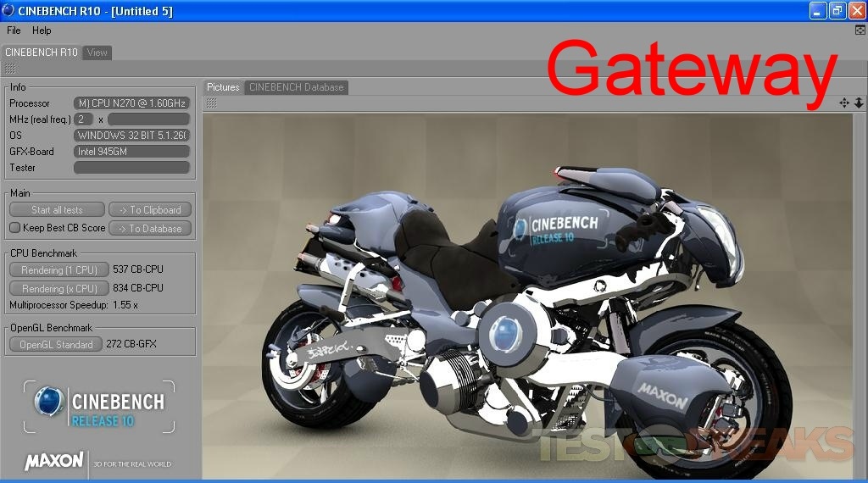868x483 pixels.
Task: Click the Pictures panel's dotted grip handle
Action: click(211, 103)
